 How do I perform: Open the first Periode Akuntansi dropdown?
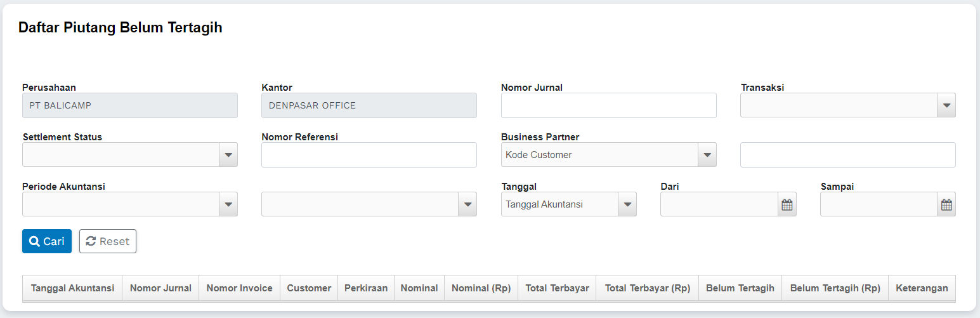pos(228,204)
